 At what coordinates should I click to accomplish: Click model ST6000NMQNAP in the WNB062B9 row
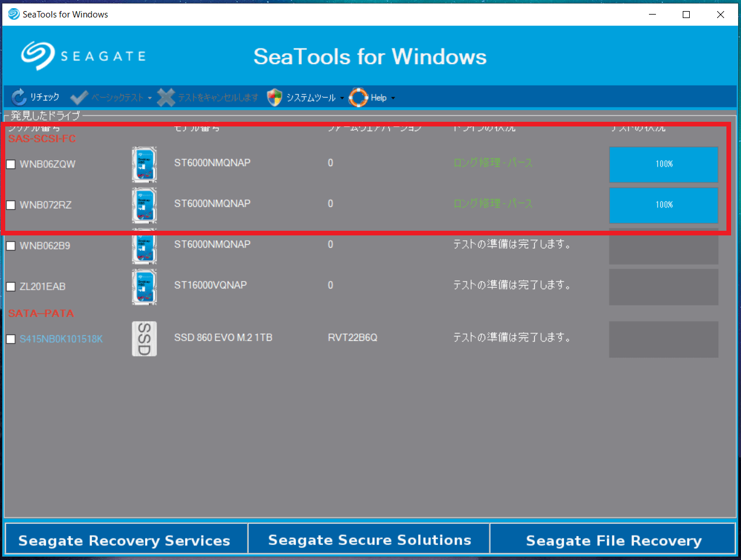[x=212, y=244]
